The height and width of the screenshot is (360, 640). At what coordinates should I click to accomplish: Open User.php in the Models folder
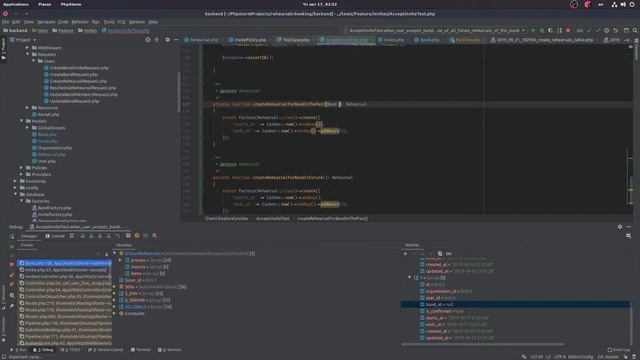(x=44, y=161)
